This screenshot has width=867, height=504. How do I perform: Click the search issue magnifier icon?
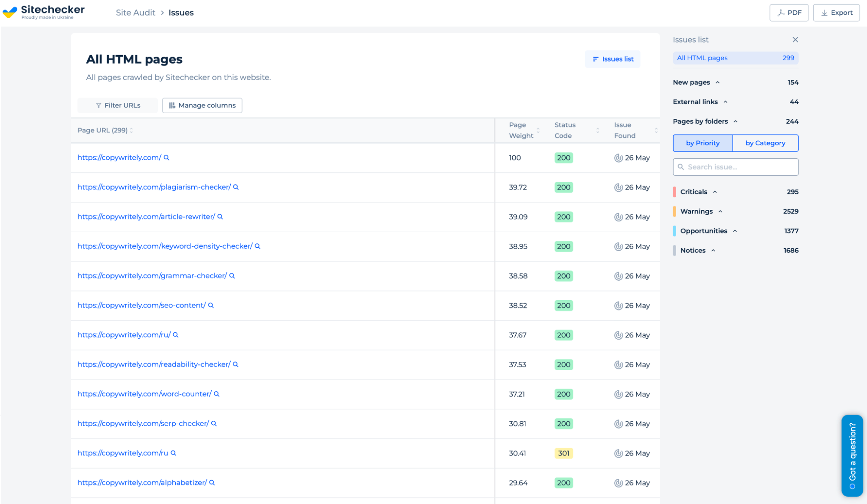click(x=681, y=167)
